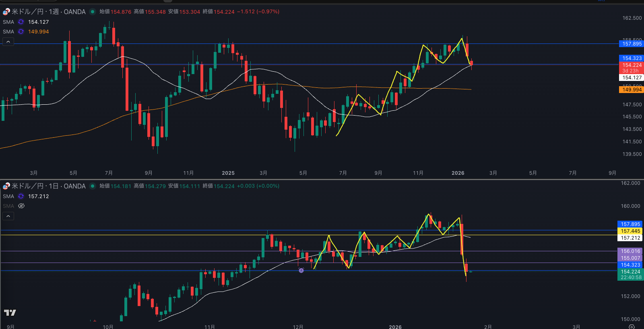Click the yellow 157.445 price label

(x=630, y=231)
